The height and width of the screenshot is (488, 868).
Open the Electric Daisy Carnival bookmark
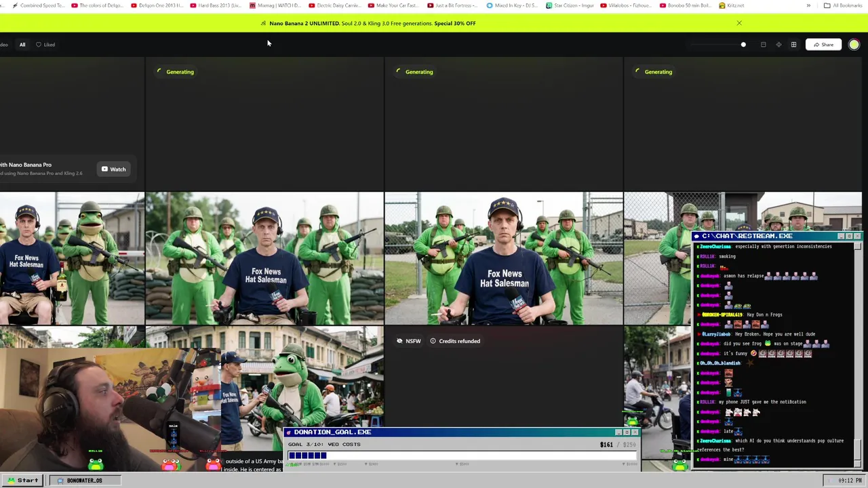point(334,5)
